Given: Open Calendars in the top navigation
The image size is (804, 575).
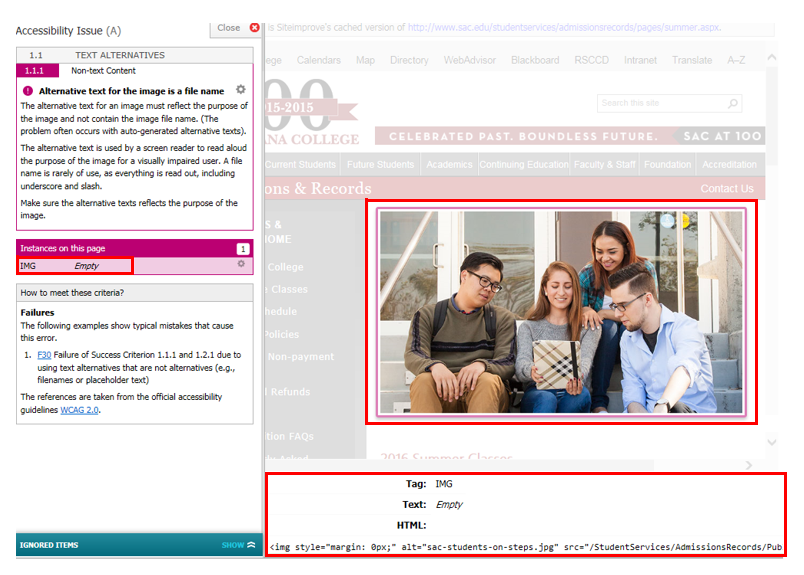Looking at the screenshot, I should 318,60.
